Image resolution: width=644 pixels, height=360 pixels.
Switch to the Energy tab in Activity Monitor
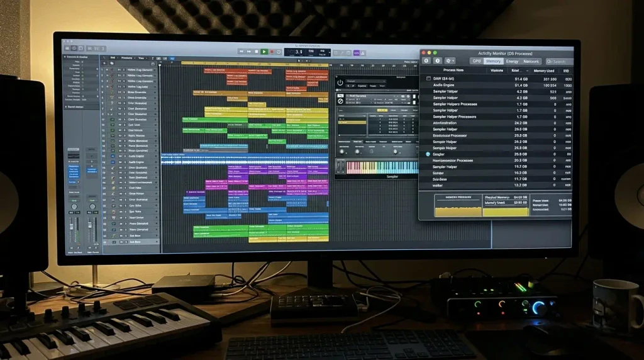pyautogui.click(x=512, y=61)
